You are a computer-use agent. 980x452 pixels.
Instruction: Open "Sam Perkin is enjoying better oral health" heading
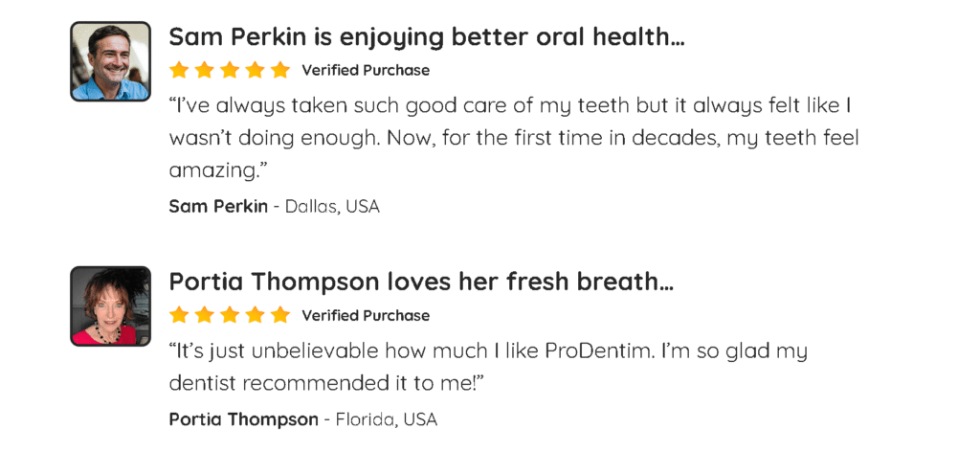coord(426,37)
